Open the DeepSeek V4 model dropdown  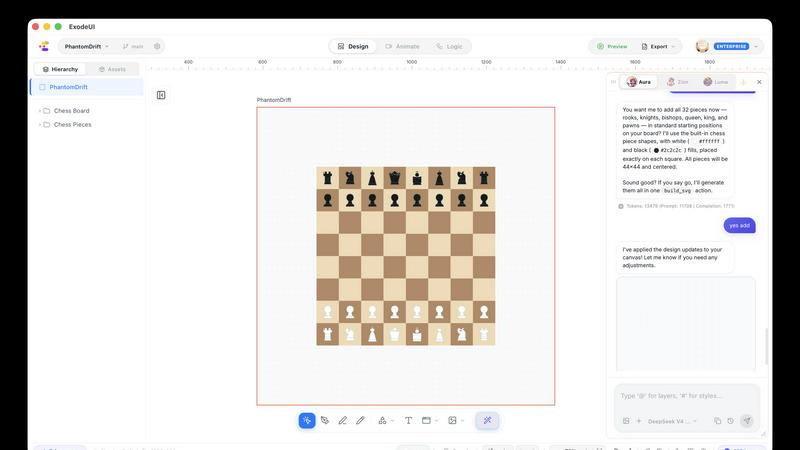(x=672, y=421)
